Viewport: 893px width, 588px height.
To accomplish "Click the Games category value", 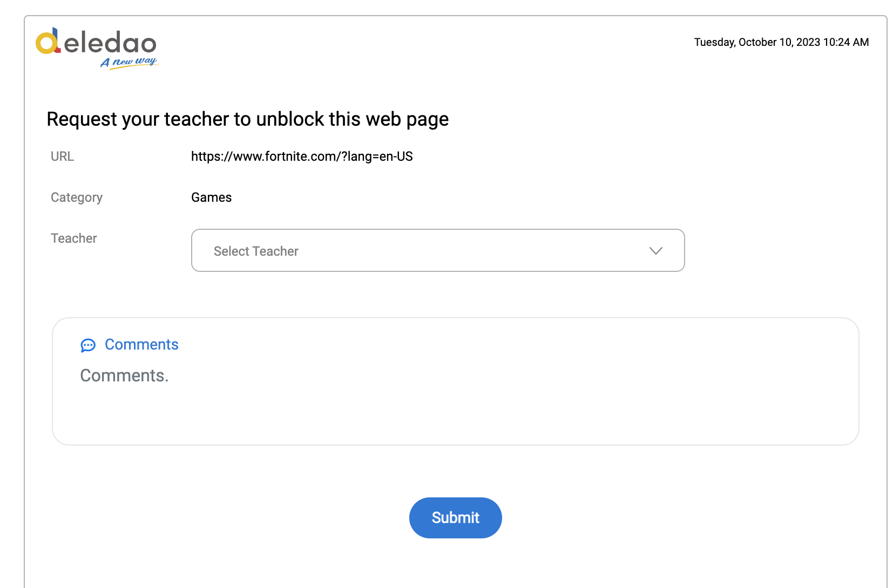I will (x=211, y=197).
